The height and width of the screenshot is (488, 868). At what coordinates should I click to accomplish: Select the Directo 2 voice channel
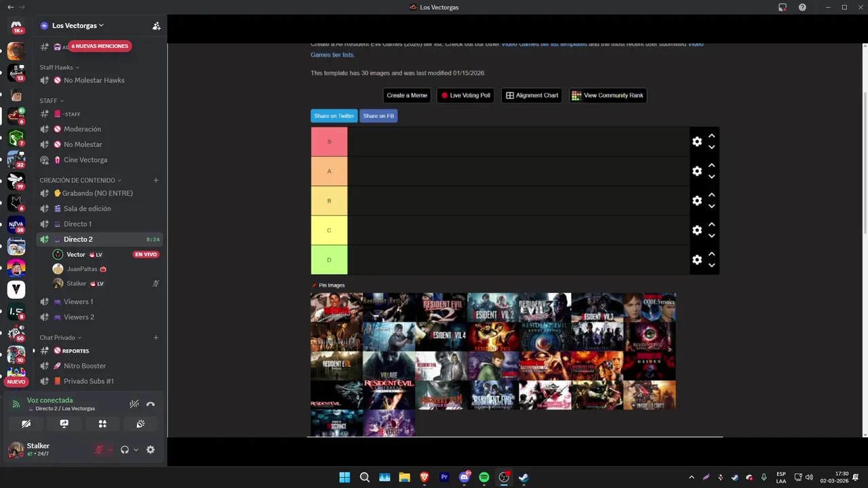click(x=100, y=239)
